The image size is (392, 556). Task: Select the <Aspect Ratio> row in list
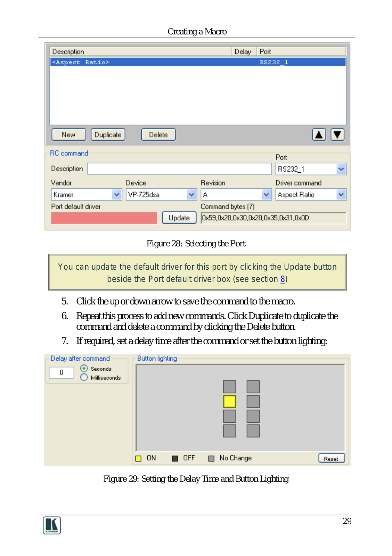click(x=198, y=62)
